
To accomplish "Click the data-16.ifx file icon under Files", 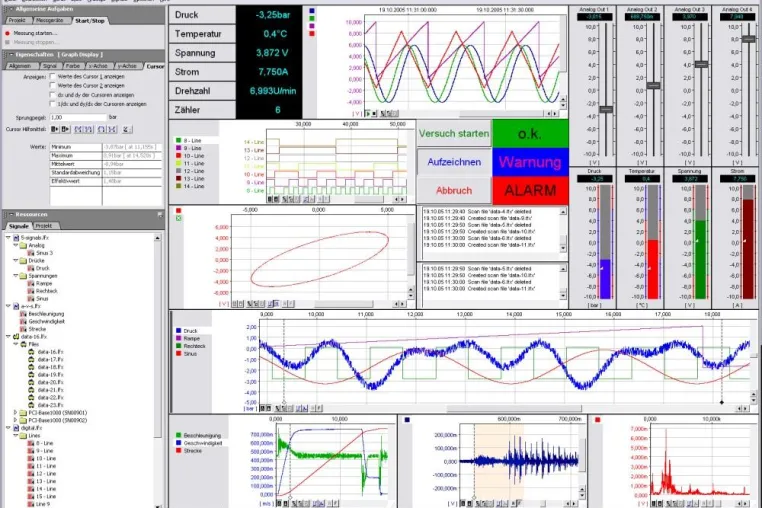I will point(31,352).
